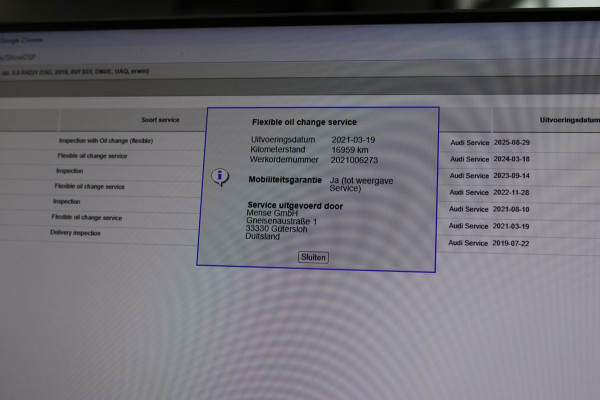The image size is (600, 400).
Task: Click the 'Service uitgevoerd door' heading
Action: pos(295,206)
